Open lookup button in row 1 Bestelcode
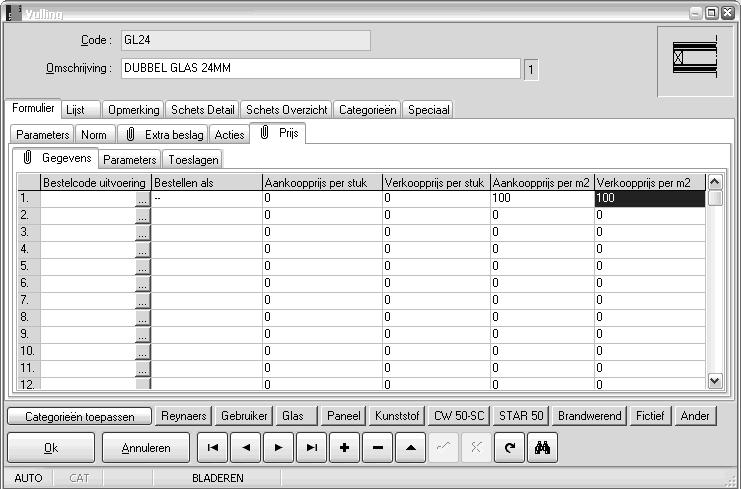 [142, 199]
